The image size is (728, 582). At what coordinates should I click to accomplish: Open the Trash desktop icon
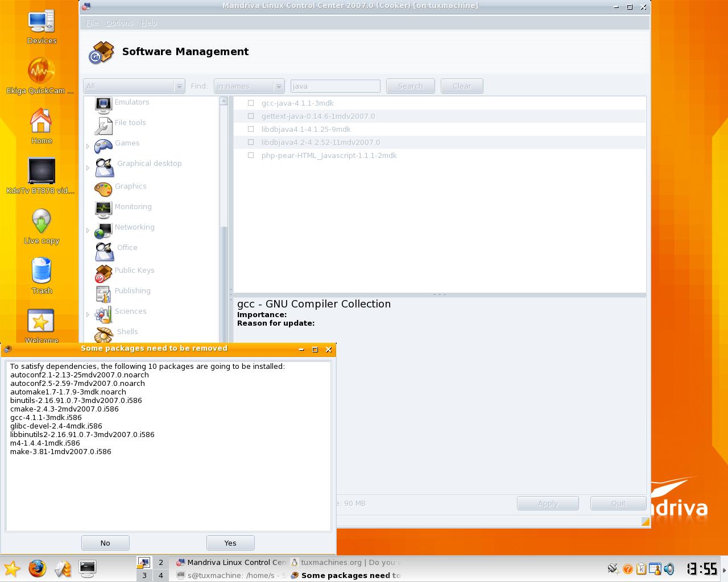(42, 271)
